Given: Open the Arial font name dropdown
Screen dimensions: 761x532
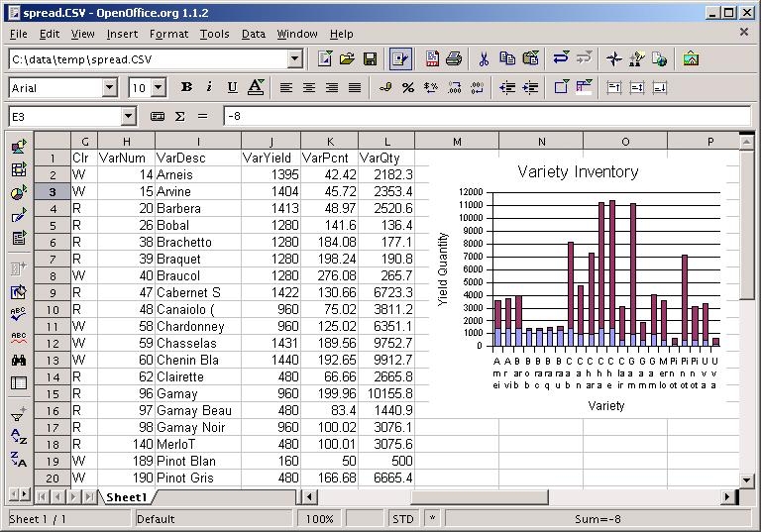Looking at the screenshot, I should [x=109, y=88].
